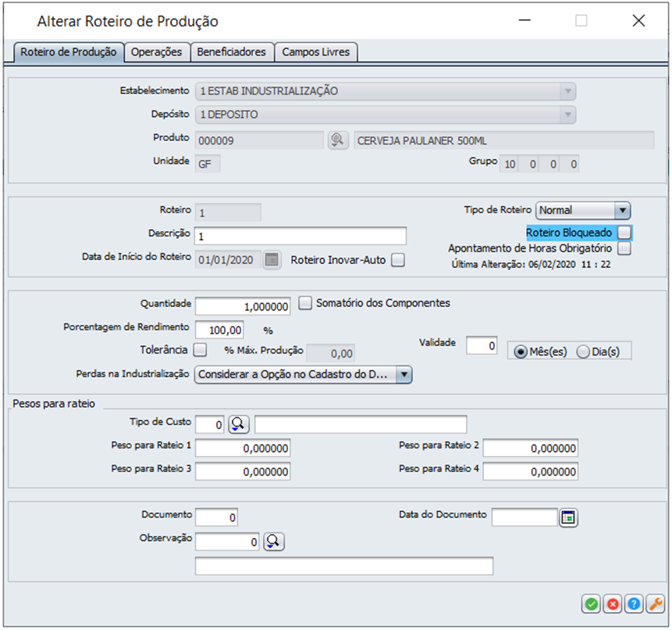Image resolution: width=672 pixels, height=630 pixels.
Task: Click Porcentagem de Rendimento field
Action: [x=219, y=330]
